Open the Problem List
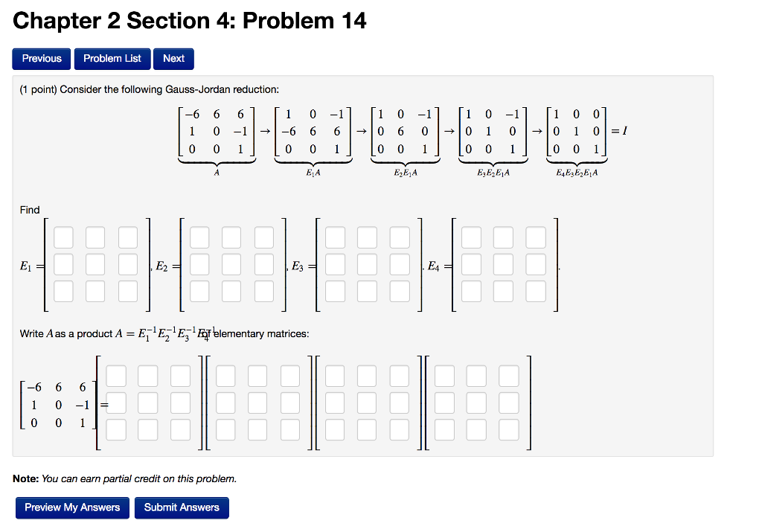This screenshot has height=532, width=762. click(112, 58)
